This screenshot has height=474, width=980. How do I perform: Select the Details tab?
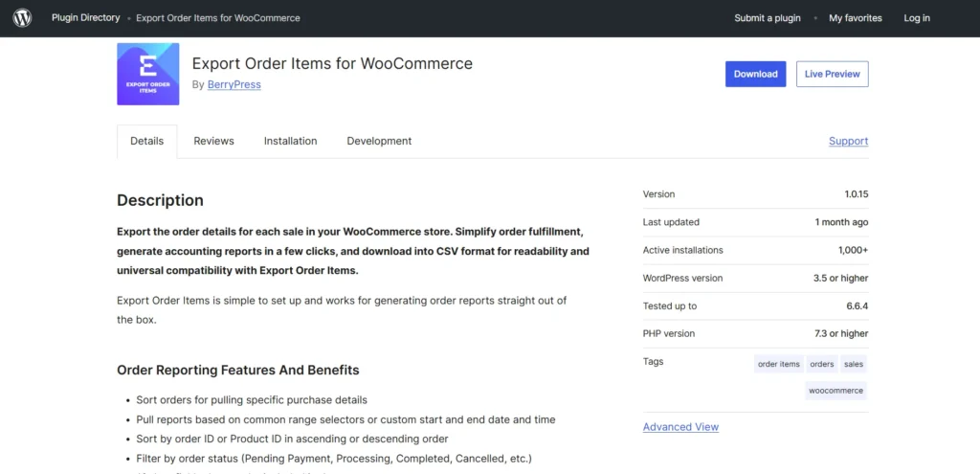click(146, 142)
